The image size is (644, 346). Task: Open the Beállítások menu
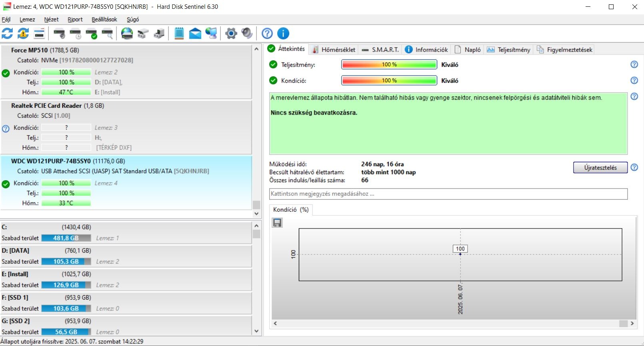click(104, 20)
